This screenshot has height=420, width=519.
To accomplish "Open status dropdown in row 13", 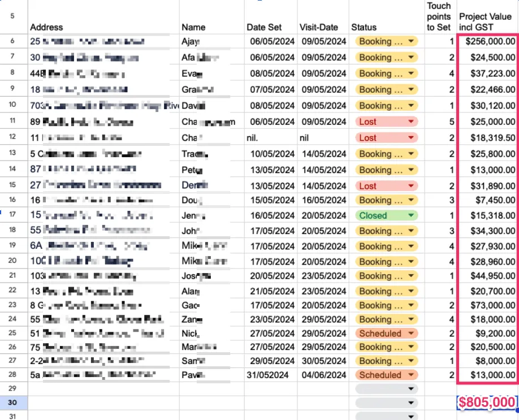I will pos(386,154).
